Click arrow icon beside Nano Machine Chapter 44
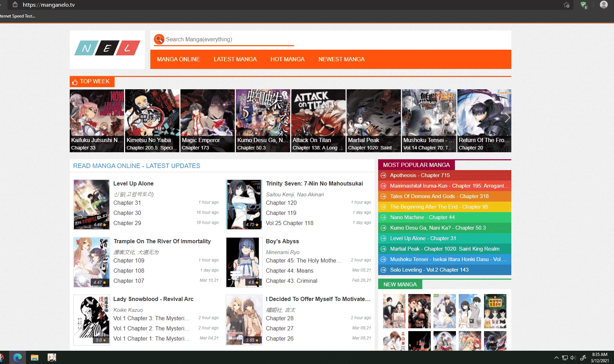This screenshot has height=364, width=614. pyautogui.click(x=383, y=217)
